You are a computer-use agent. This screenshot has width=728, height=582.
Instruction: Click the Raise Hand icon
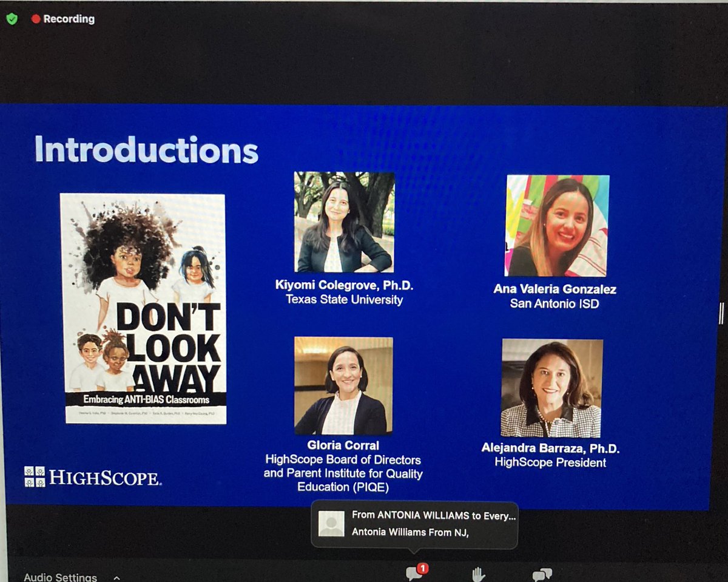coord(479,574)
